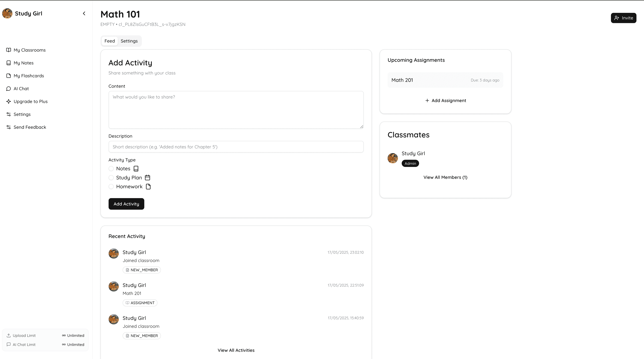The image size is (644, 359).
Task: Click the Upgrade to Plus sparkle icon
Action: [x=8, y=101]
